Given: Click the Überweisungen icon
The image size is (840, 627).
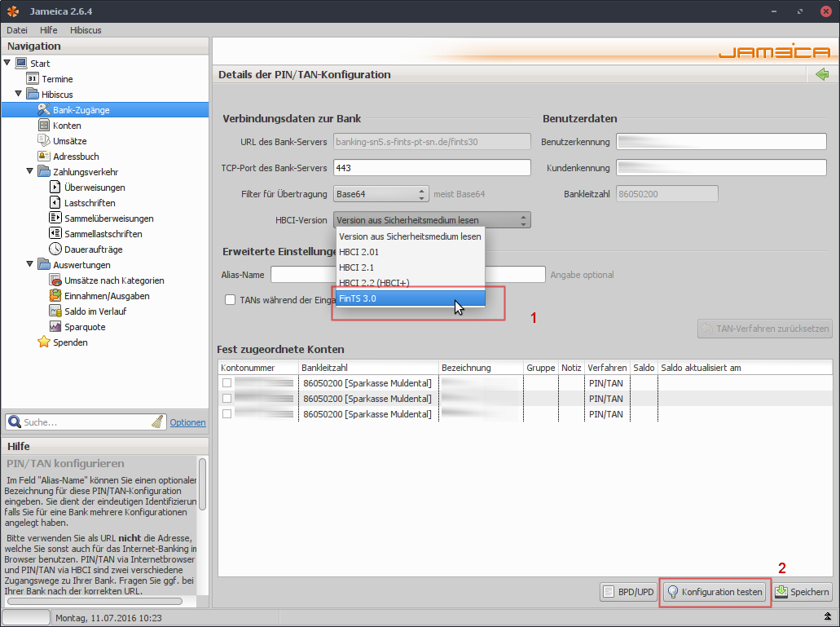Looking at the screenshot, I should 55,188.
